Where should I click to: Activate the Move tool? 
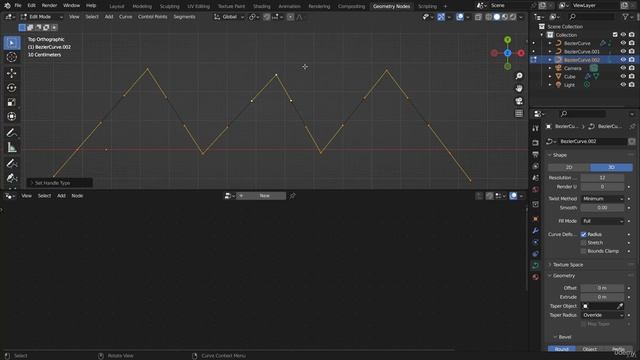click(12, 73)
